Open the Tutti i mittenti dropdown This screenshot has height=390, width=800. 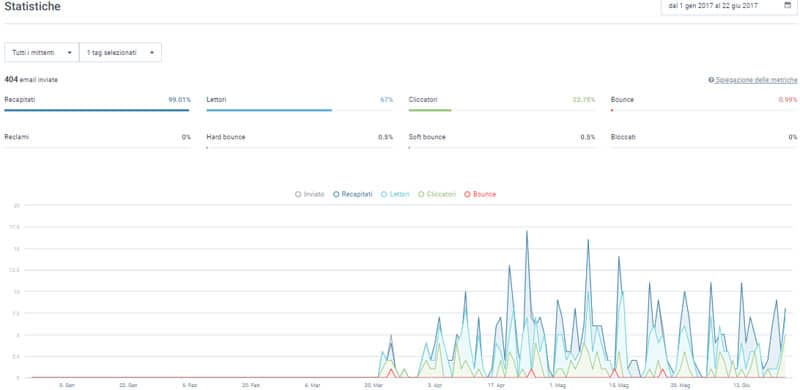tap(42, 52)
